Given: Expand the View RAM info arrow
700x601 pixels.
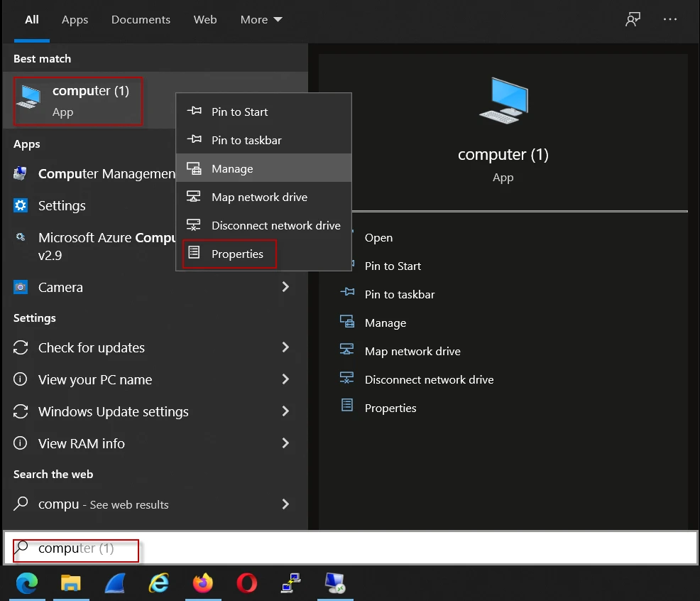Looking at the screenshot, I should [285, 443].
